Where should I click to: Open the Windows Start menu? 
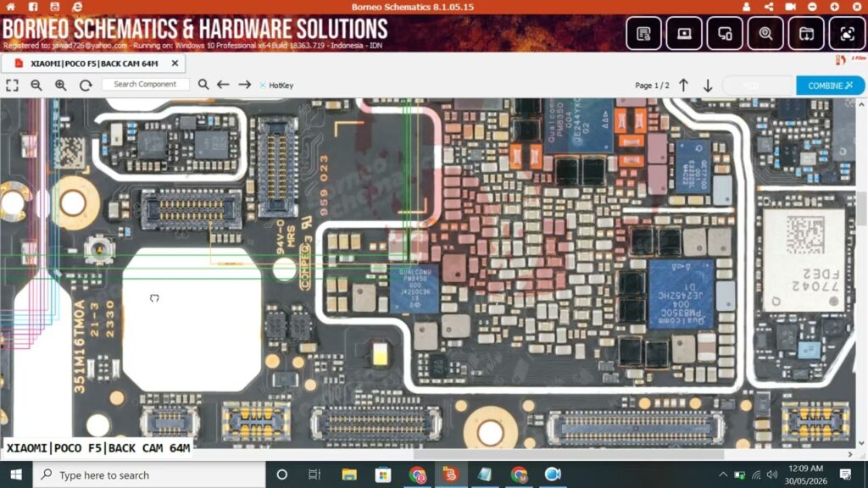16,474
